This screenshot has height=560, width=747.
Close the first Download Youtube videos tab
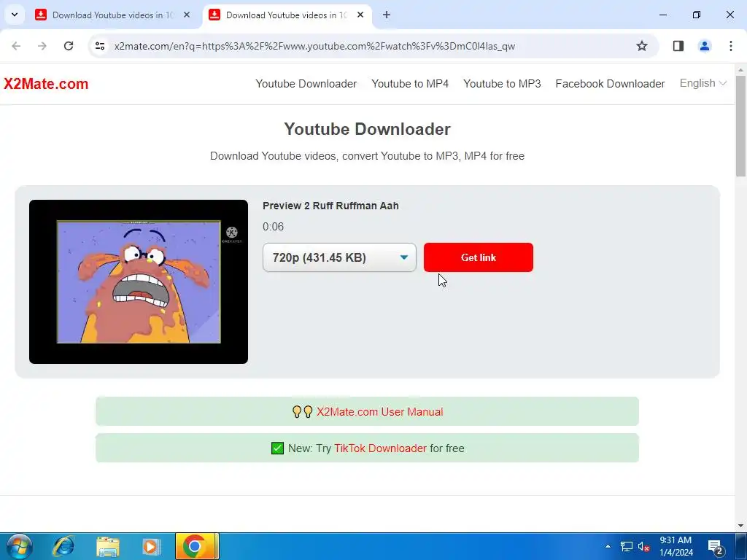coord(187,15)
